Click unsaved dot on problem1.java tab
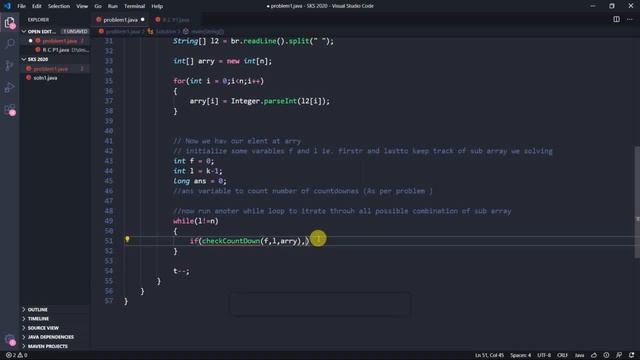 coord(142,20)
